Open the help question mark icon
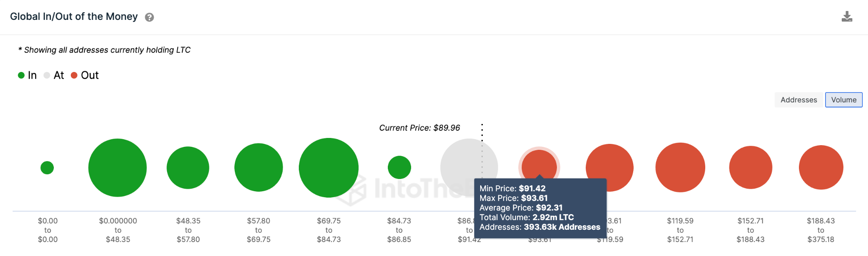868x256 pixels. pos(149,17)
